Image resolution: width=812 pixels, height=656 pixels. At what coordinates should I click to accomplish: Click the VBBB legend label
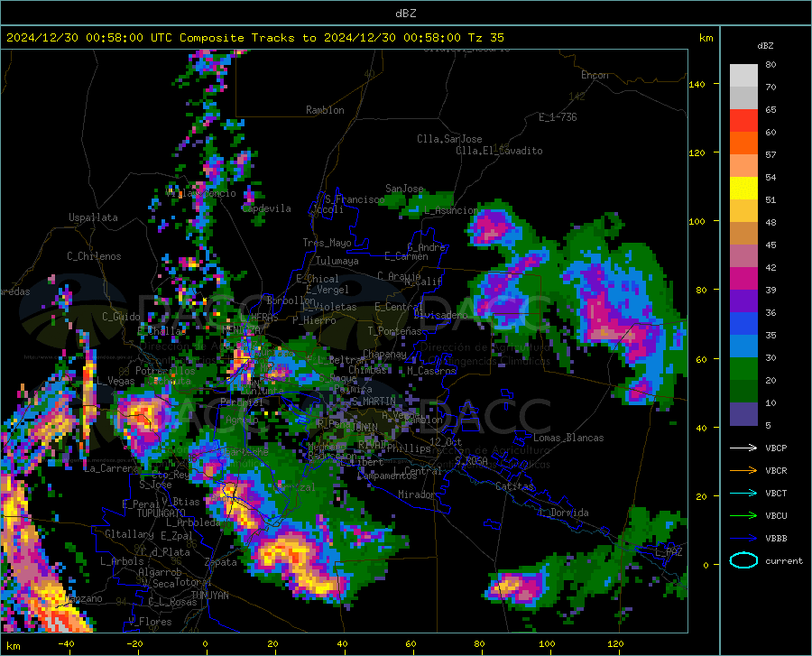tap(776, 539)
